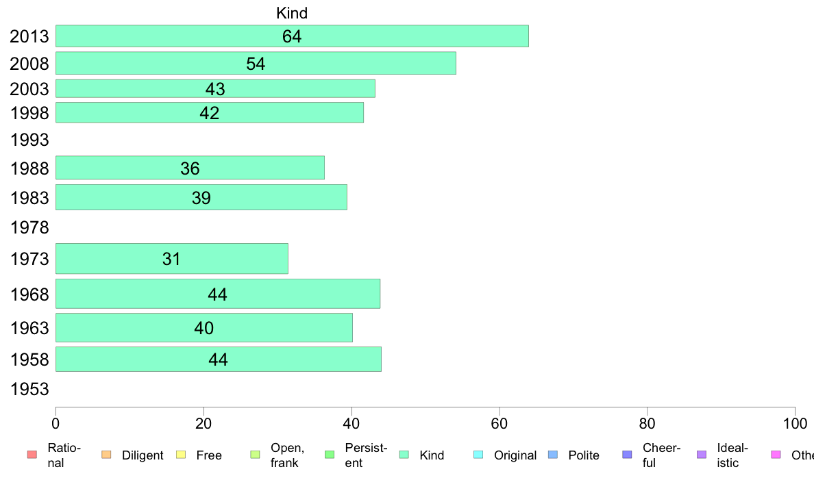The width and height of the screenshot is (814, 504).
Task: Select the Polite legend swatch
Action: point(553,455)
